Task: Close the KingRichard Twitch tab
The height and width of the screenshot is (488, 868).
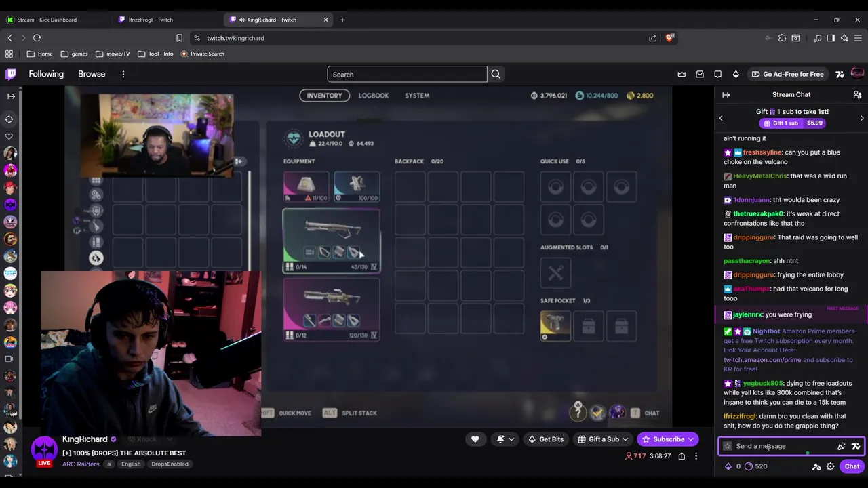Action: tap(325, 20)
